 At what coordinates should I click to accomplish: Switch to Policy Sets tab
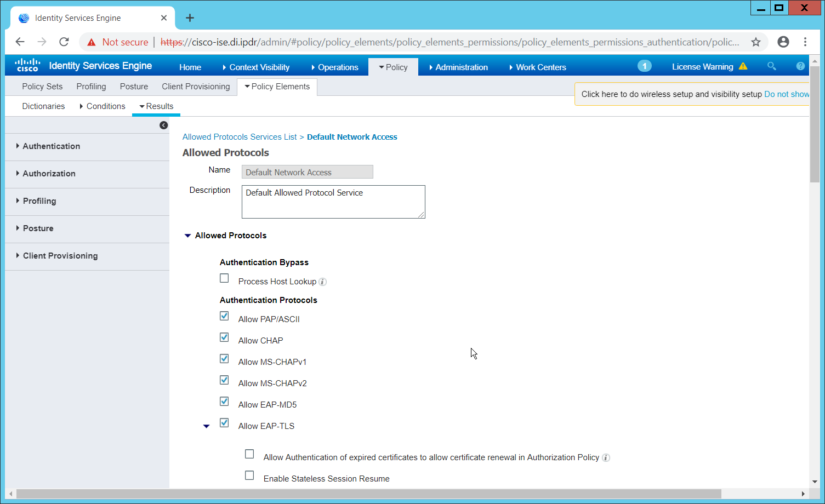coord(42,87)
